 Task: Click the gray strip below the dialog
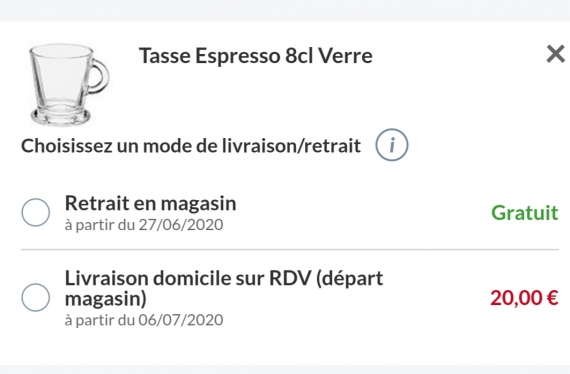coord(285,369)
